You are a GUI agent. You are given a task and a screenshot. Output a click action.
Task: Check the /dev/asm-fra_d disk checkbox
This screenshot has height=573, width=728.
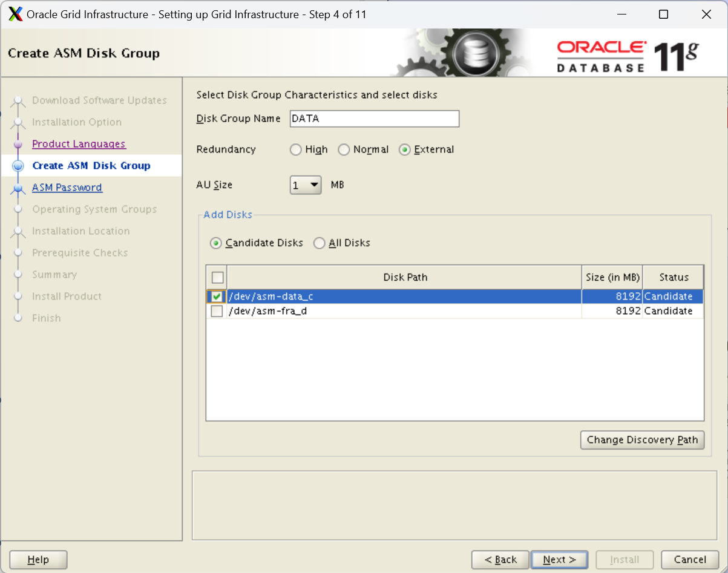click(x=217, y=311)
